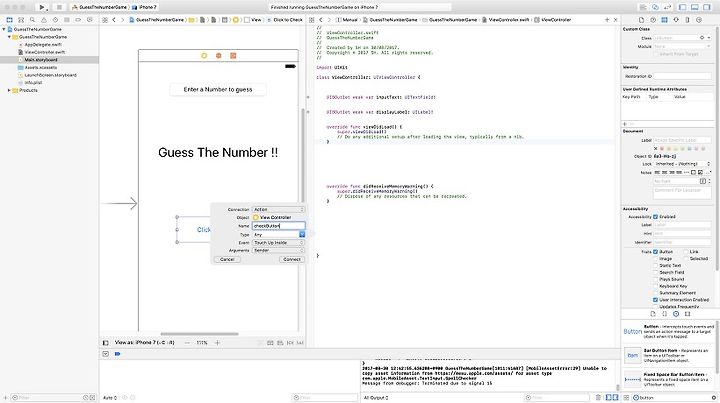This screenshot has height=403, width=720.
Task: Show the Version editor
Action: (668, 7)
